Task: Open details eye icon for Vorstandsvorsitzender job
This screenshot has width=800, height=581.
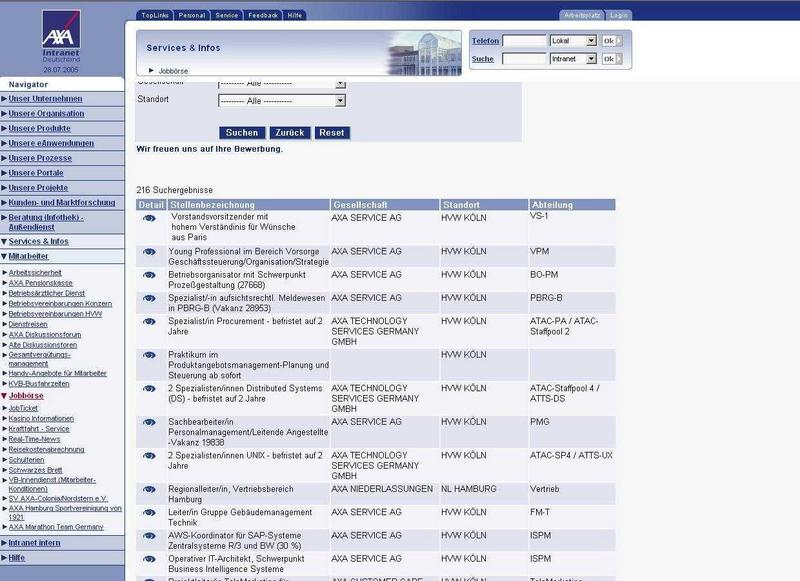Action: coord(149,218)
